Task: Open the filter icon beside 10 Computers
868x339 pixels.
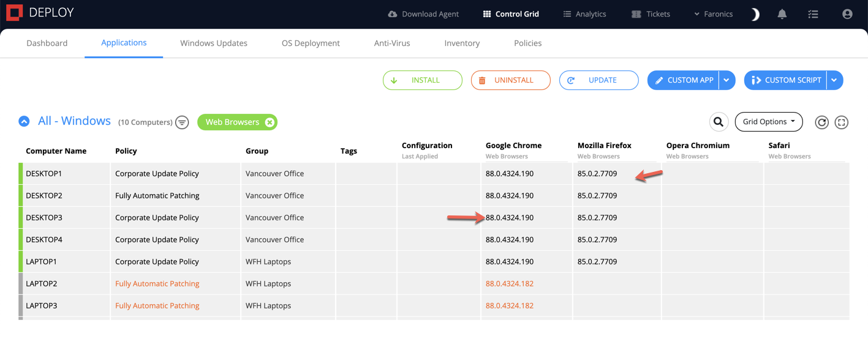Action: click(182, 122)
